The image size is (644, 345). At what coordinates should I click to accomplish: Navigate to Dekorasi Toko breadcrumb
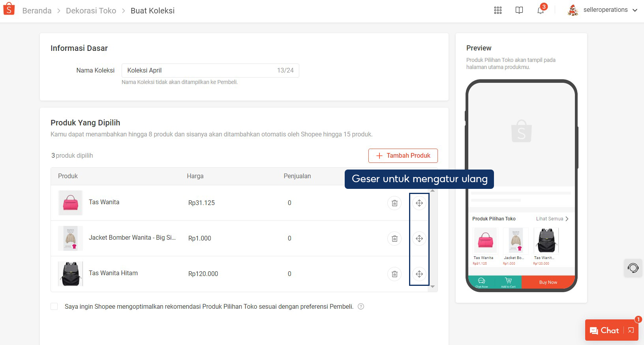point(91,11)
